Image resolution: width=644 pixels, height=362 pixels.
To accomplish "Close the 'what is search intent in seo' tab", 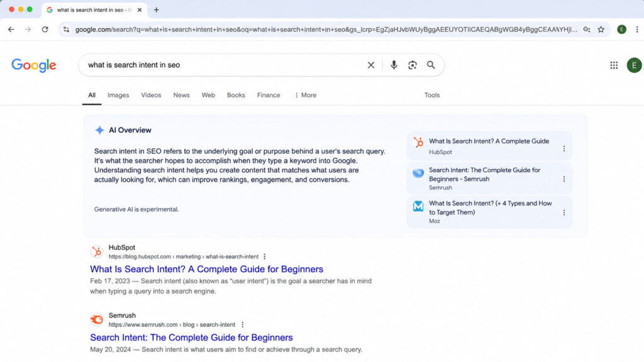I will tap(140, 10).
